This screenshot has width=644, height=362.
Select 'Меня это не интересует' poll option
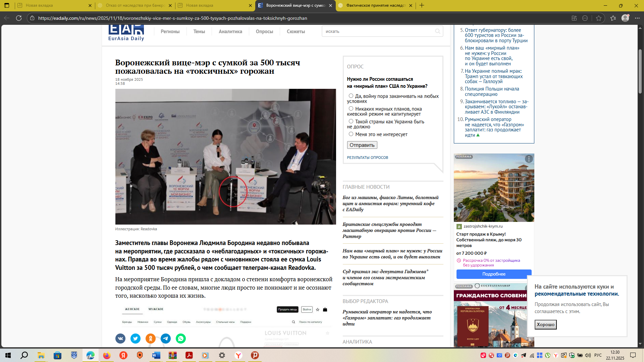pyautogui.click(x=351, y=134)
